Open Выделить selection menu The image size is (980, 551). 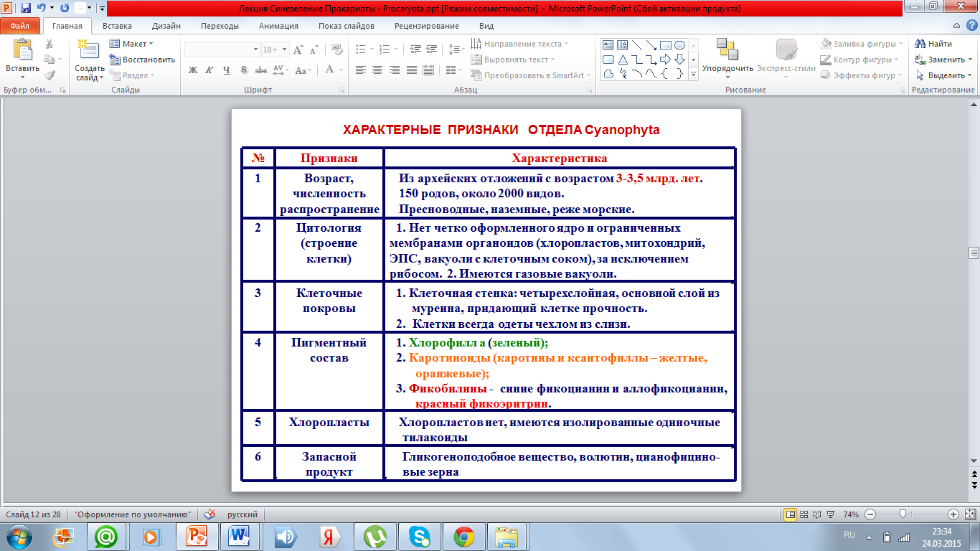[x=942, y=75]
